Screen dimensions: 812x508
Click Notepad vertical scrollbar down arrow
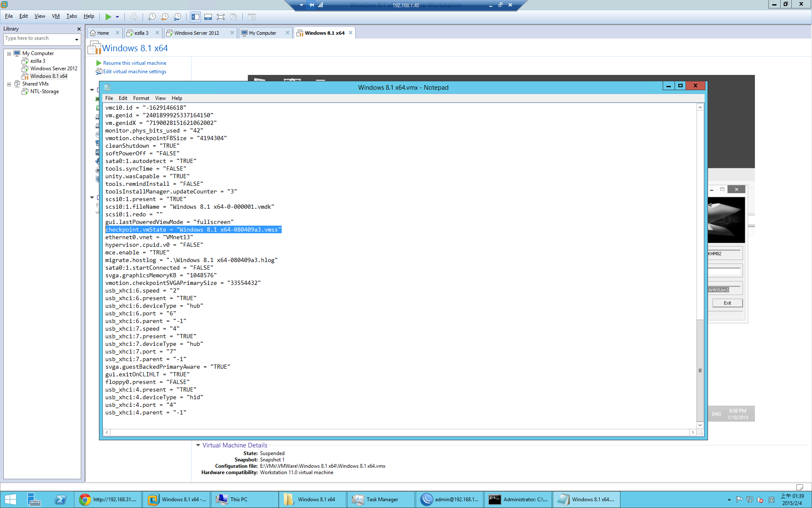coord(700,425)
